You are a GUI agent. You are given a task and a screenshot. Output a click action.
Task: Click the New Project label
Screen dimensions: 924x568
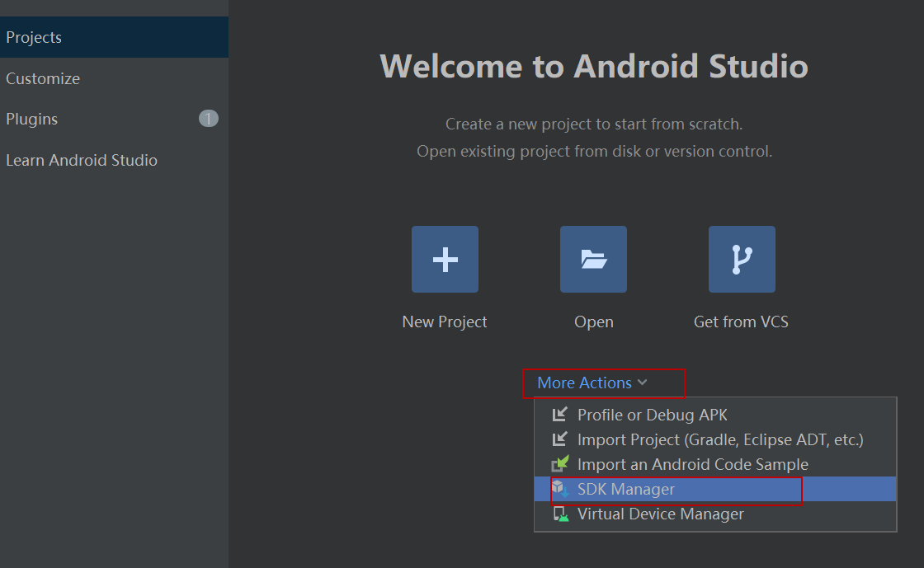(x=445, y=322)
